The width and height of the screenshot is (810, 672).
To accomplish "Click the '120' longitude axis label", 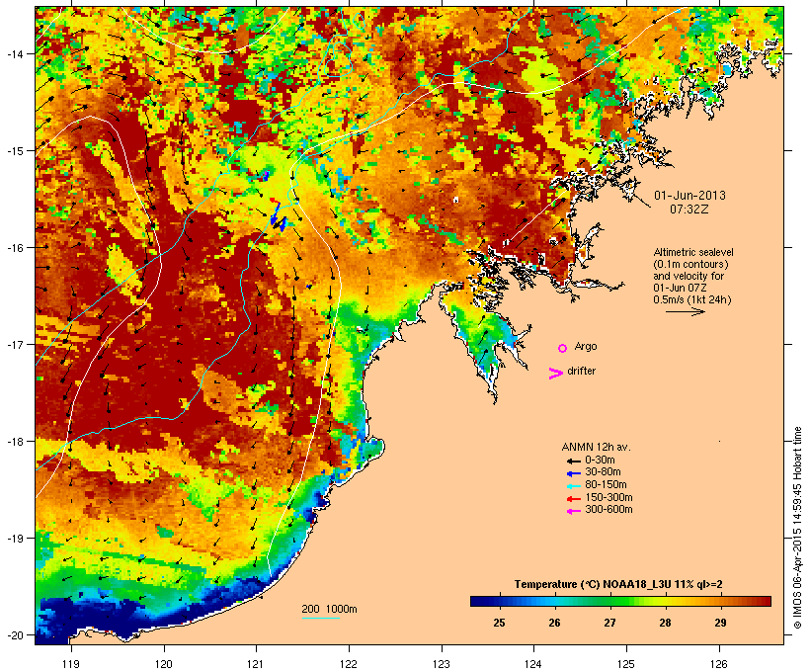I will [x=164, y=664].
